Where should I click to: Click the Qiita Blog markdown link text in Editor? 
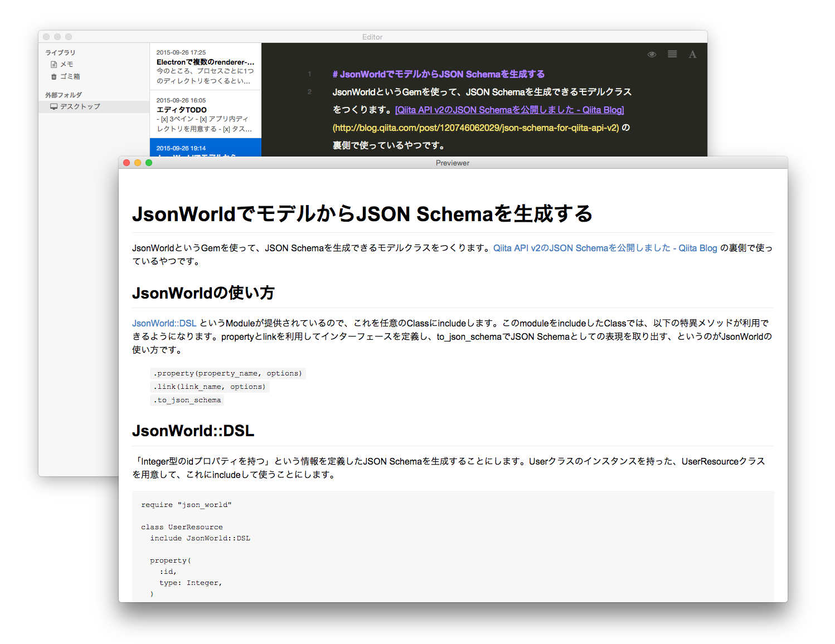pos(509,110)
